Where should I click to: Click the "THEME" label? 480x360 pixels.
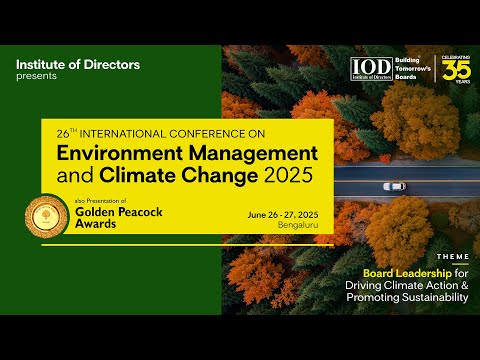[453, 257]
